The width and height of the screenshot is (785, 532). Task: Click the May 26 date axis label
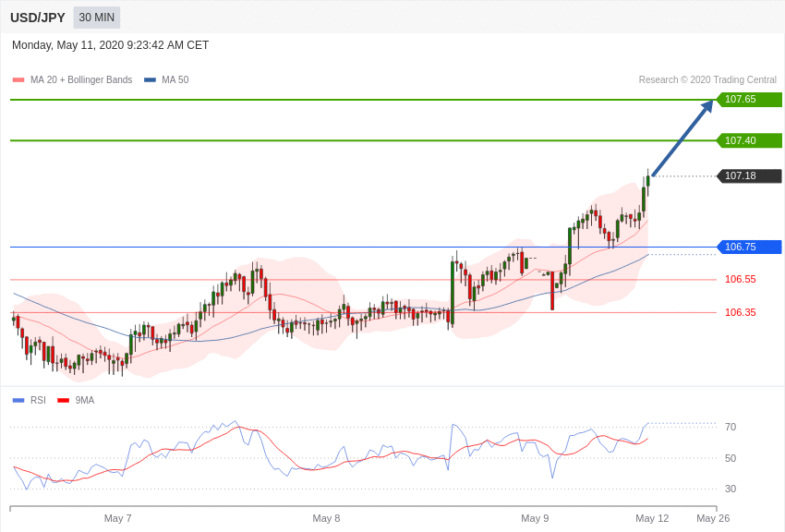[x=713, y=518]
